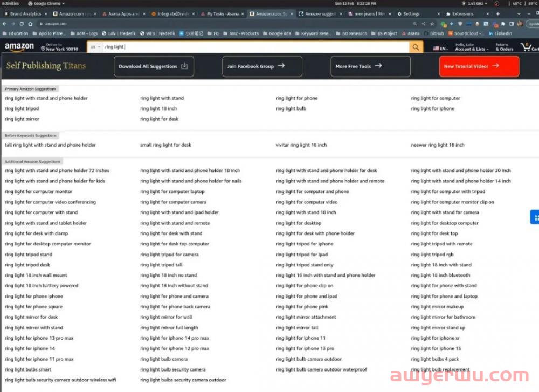This screenshot has width=539, height=392.
Task: Open the browser home page icon
Action: click(x=30, y=24)
